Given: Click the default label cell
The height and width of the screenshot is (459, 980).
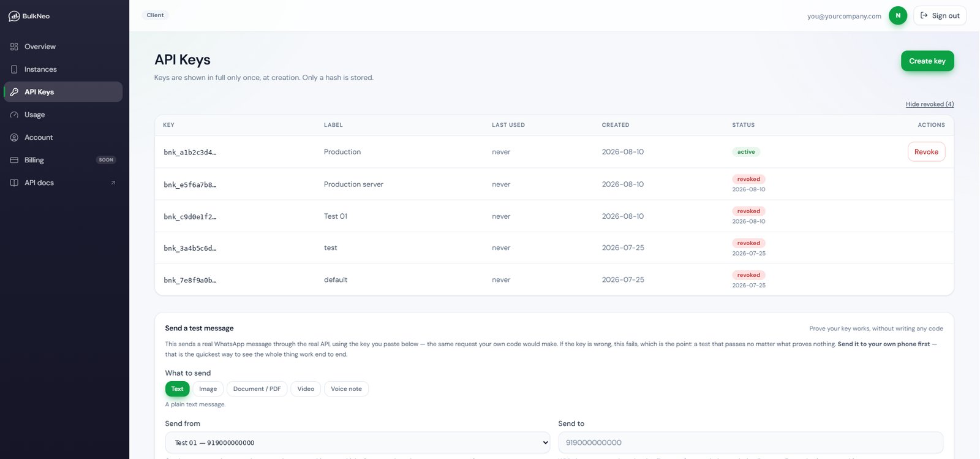Looking at the screenshot, I should point(336,280).
